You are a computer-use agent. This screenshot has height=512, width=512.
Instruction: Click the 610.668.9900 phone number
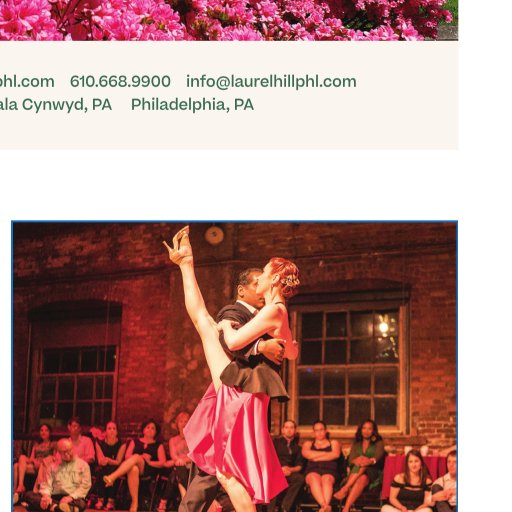120,82
